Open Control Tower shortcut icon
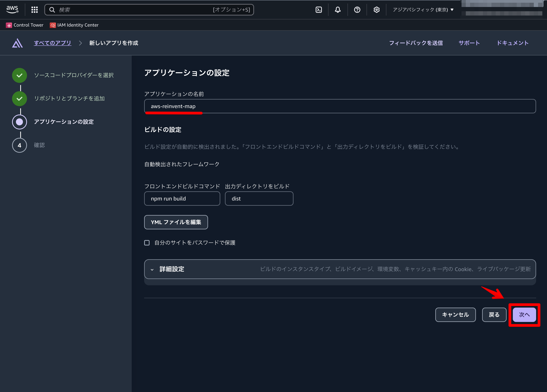 coord(9,25)
